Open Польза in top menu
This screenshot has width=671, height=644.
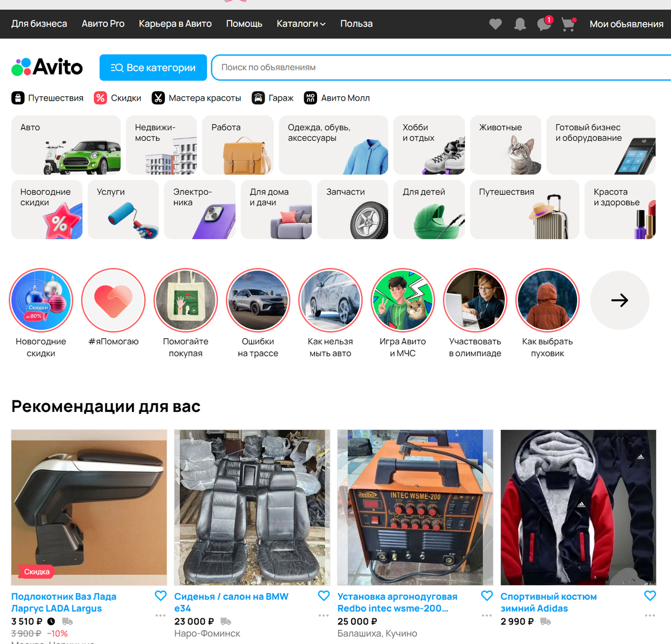[356, 24]
